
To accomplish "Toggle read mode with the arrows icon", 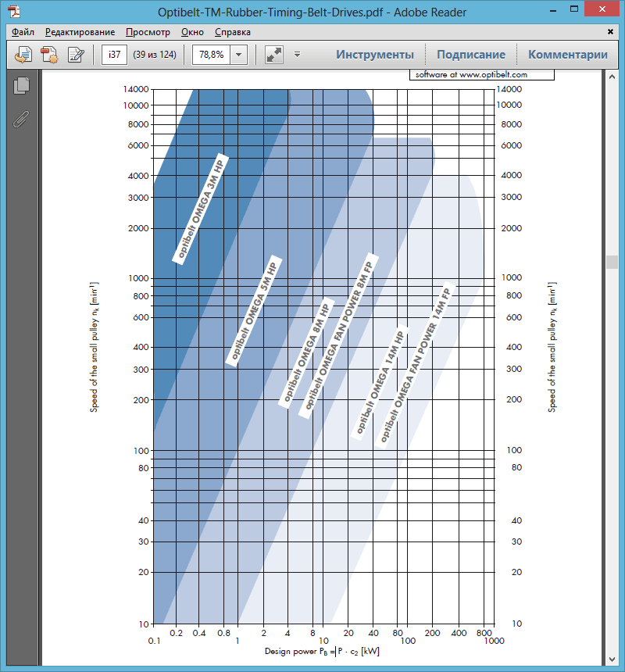I will 273,55.
